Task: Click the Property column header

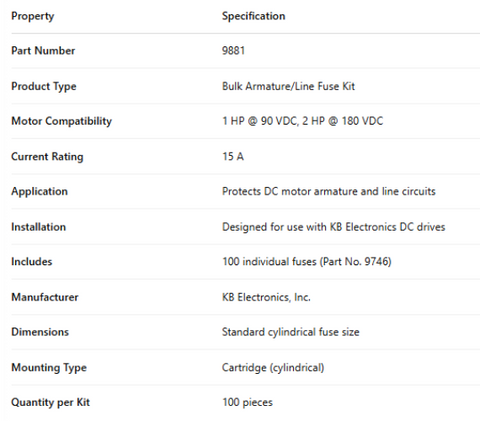Action: (32, 16)
